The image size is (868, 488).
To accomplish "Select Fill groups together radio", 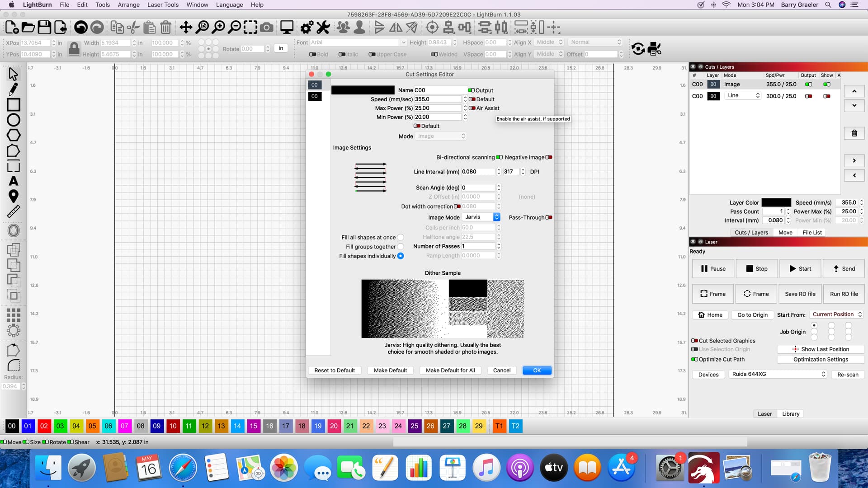I will [401, 247].
